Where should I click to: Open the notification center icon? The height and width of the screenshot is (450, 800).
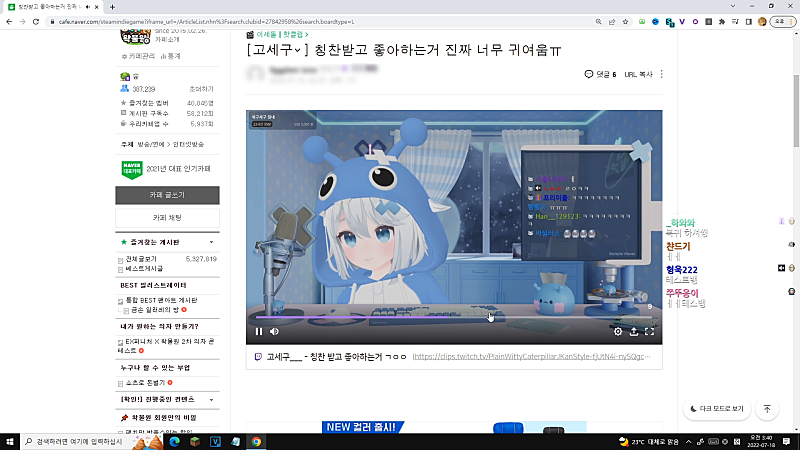coord(786,442)
